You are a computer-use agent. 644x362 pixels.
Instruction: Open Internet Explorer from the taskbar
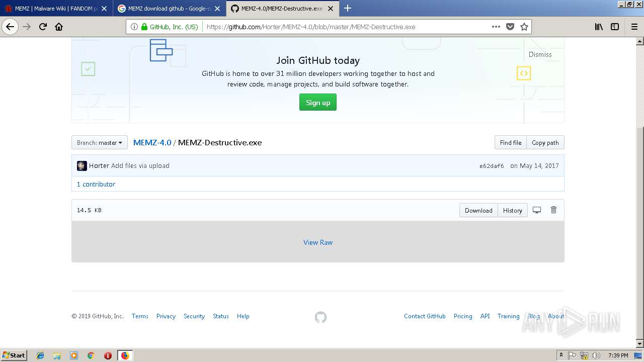[40, 355]
